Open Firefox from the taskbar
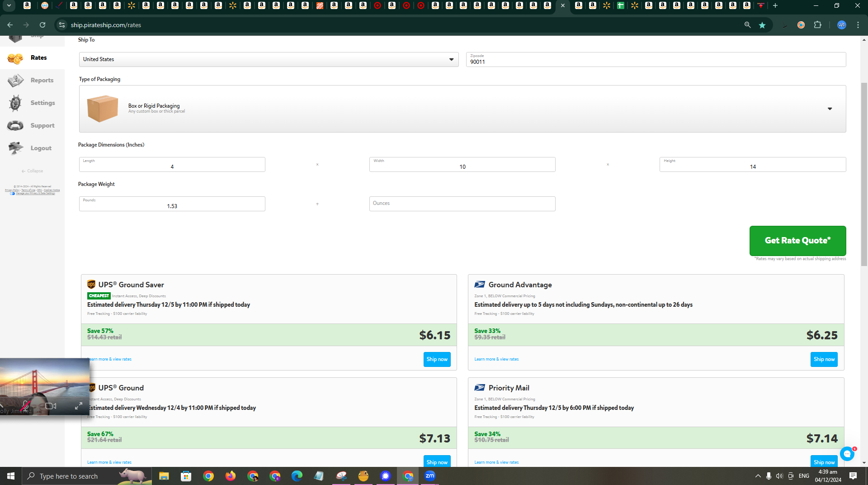 click(230, 475)
